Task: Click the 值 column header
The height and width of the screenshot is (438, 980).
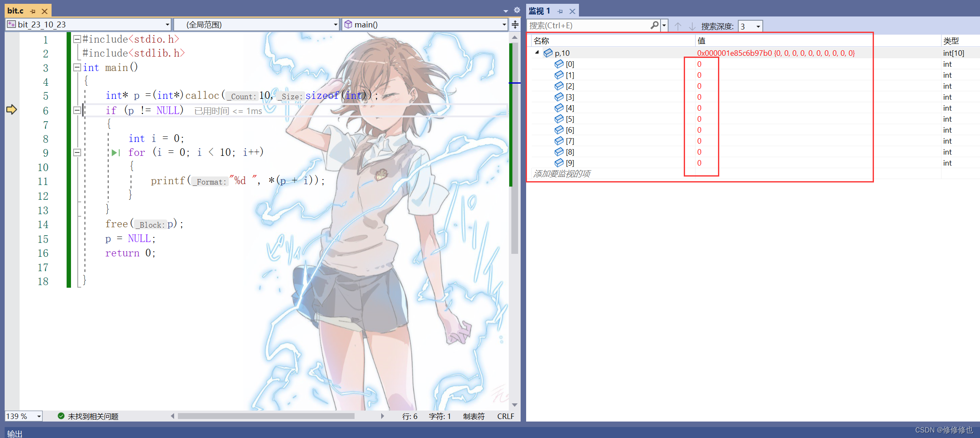Action: 702,41
